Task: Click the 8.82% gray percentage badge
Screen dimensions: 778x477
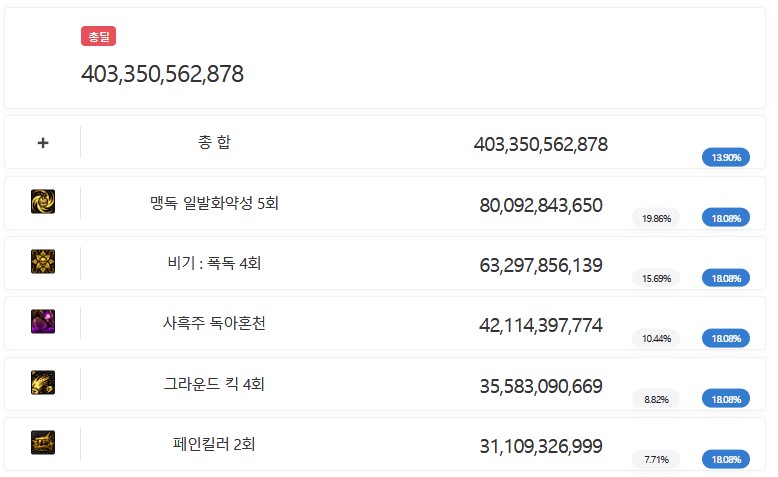Action: tap(656, 399)
